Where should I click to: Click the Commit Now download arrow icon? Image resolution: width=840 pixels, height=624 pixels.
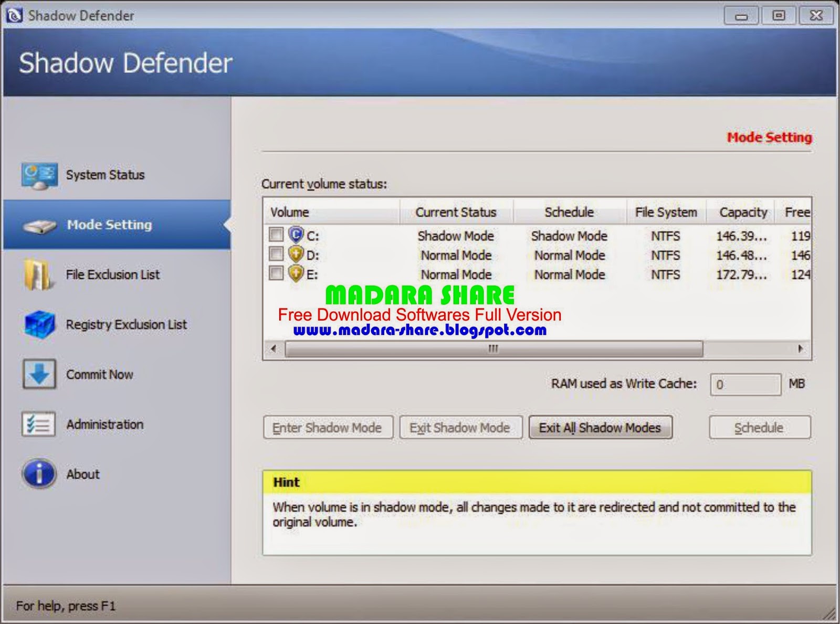point(39,374)
